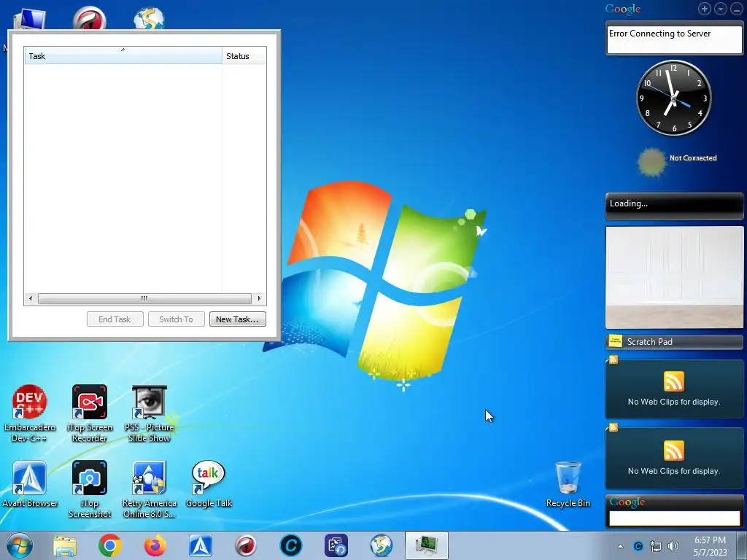This screenshot has width=747, height=560.
Task: Click the globe browser icon on the taskbar
Action: pos(382,545)
